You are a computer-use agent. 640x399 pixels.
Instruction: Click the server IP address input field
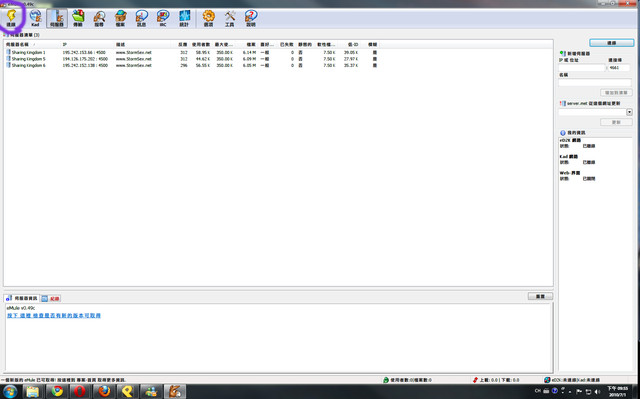click(x=582, y=68)
